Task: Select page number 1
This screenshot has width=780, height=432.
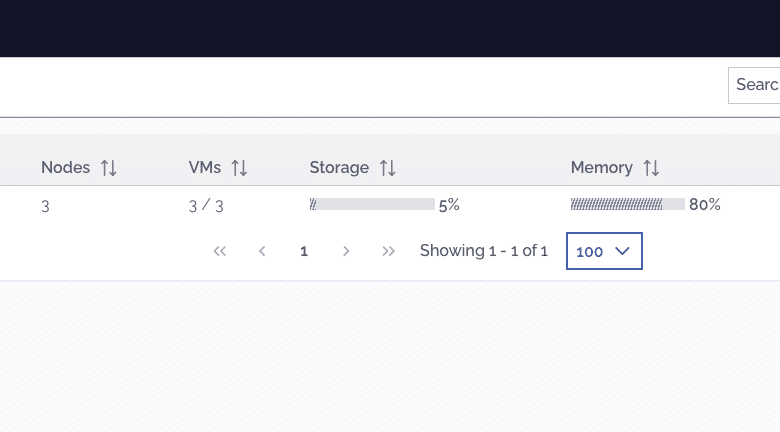Action: point(304,251)
